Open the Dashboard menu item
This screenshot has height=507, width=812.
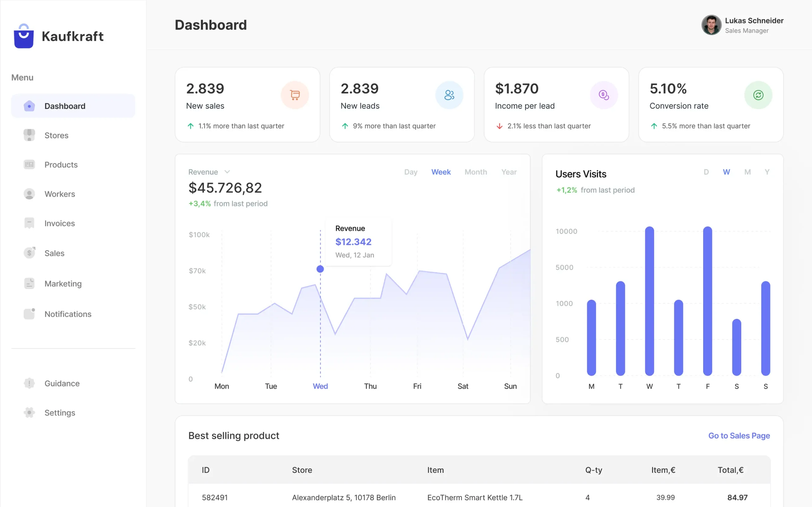(65, 106)
